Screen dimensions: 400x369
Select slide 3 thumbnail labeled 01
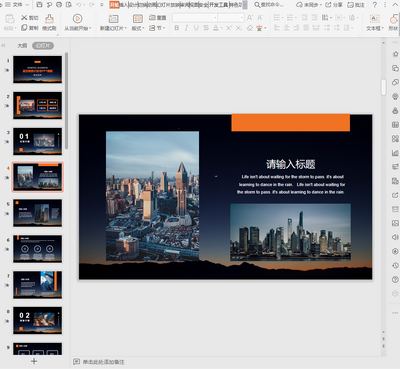click(x=38, y=141)
